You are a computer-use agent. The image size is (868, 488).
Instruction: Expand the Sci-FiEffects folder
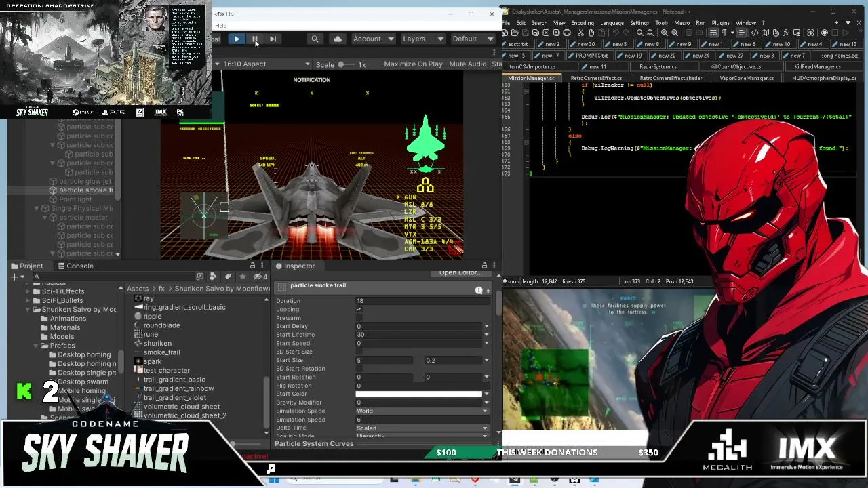[28, 291]
